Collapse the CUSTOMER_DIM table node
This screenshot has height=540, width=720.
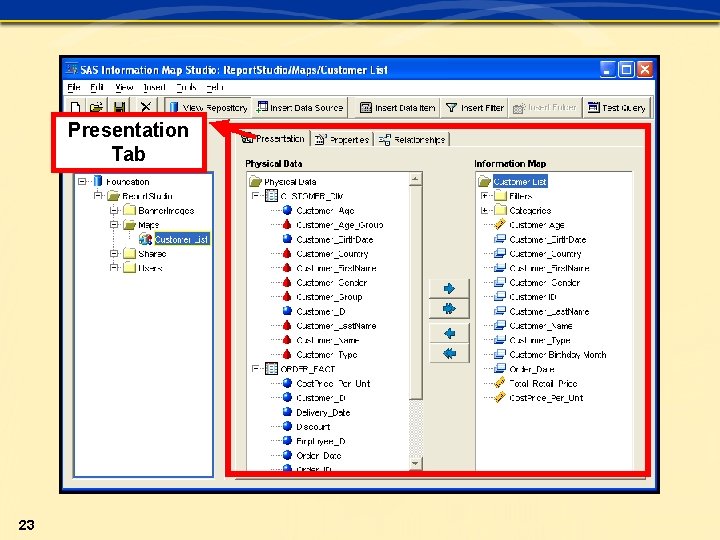pyautogui.click(x=256, y=196)
